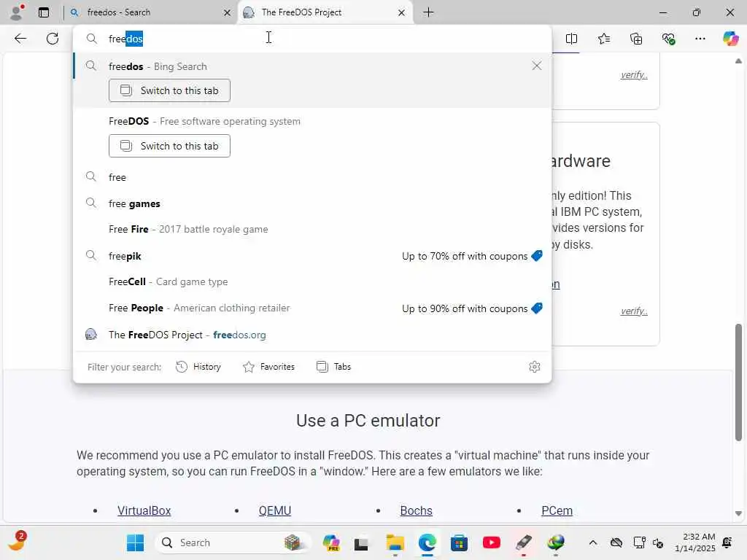Switch to the freedos - Search tab
747x560 pixels.
(150, 12)
